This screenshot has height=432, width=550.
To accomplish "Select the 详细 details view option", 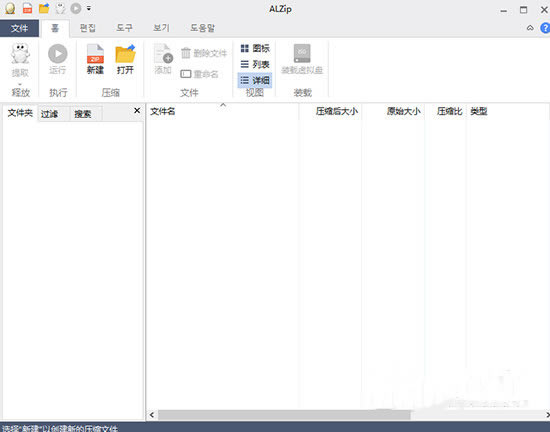I will (x=255, y=80).
